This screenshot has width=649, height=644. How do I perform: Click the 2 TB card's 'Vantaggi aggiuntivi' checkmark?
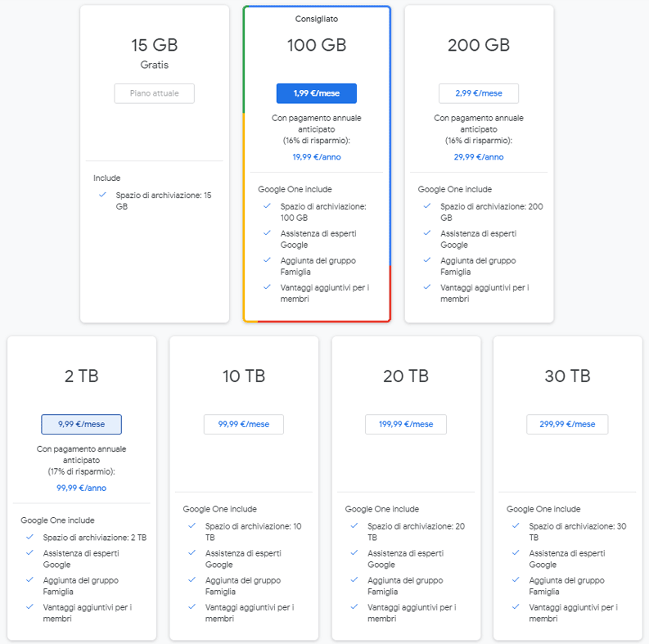click(29, 606)
